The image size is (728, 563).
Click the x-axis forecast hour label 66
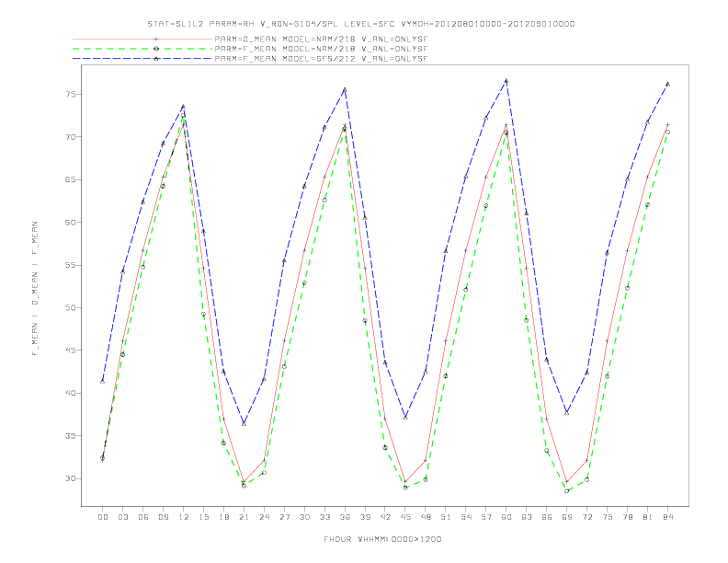(x=547, y=517)
